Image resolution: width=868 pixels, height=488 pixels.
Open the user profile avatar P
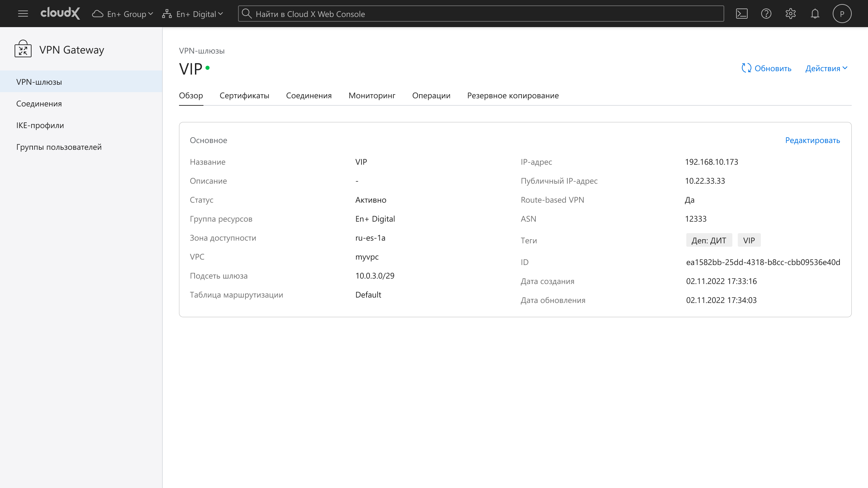842,14
